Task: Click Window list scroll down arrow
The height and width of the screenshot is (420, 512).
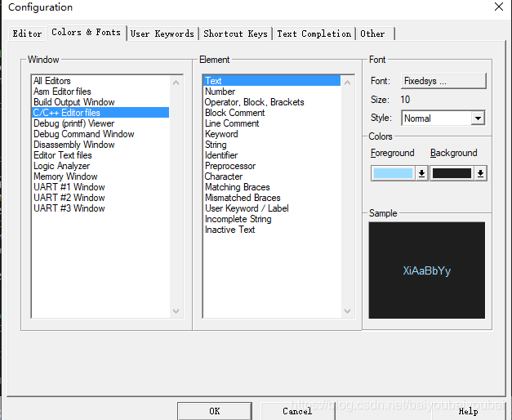Action: point(176,311)
